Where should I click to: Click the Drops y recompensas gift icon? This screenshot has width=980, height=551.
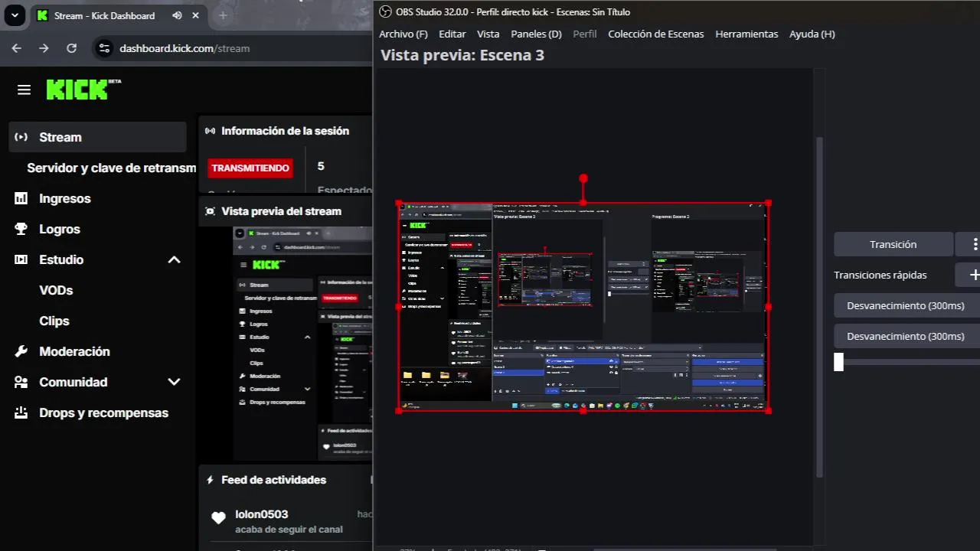pos(21,412)
